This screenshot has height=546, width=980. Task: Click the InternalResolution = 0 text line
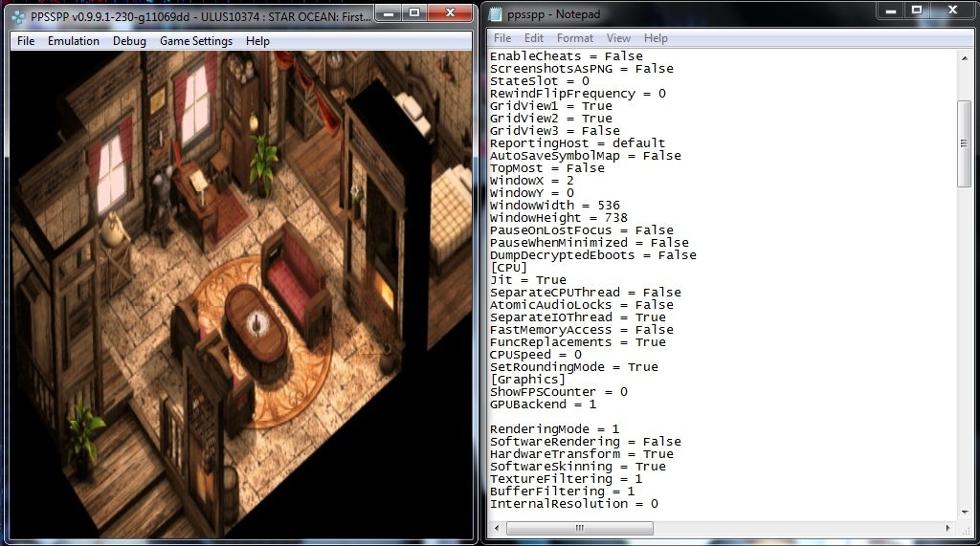tap(574, 504)
